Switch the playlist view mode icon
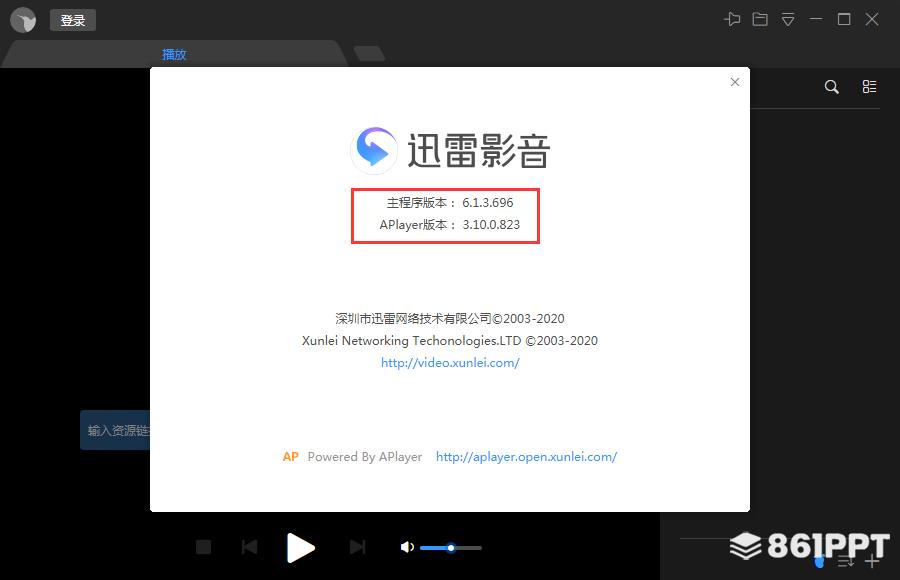900x580 pixels. click(870, 86)
